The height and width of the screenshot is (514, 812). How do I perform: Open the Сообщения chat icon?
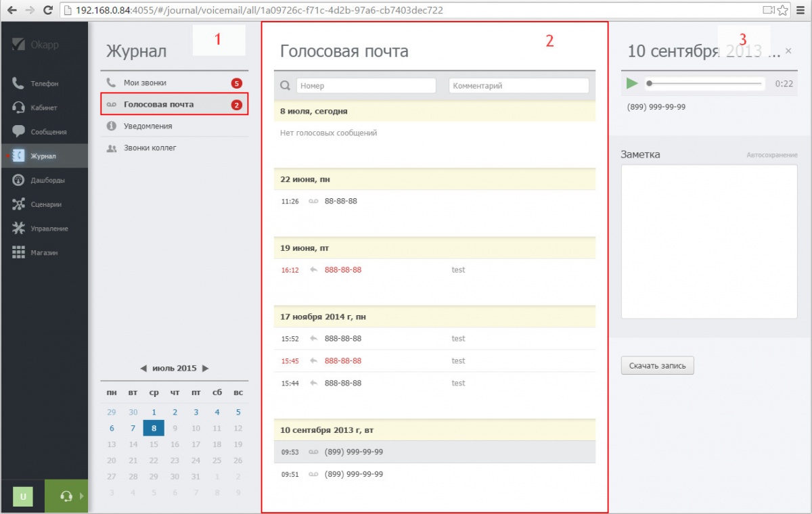tap(19, 132)
